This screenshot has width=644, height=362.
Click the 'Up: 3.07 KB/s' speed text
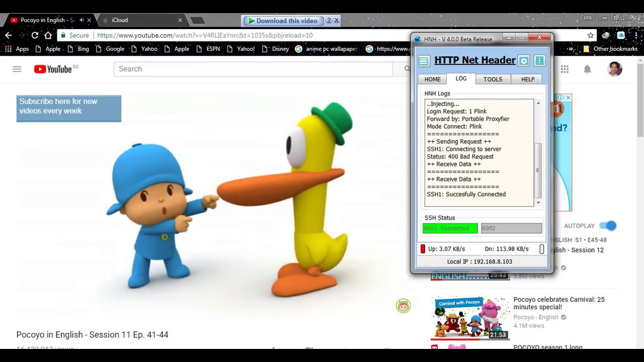[446, 249]
